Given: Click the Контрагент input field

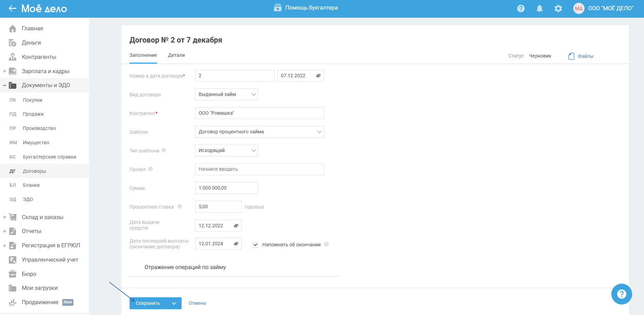Looking at the screenshot, I should click(259, 113).
